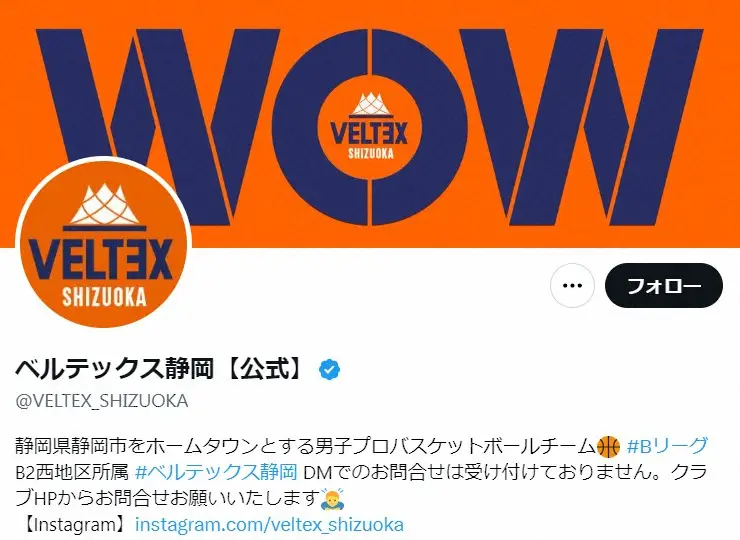Open the three-dot more options menu
Screen dimensions: 740x540
(x=572, y=286)
